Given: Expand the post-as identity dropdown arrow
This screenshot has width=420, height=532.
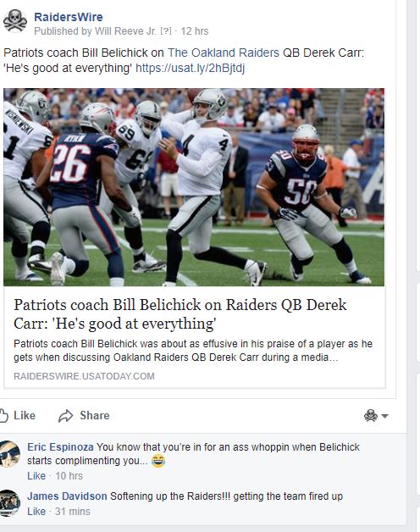Looking at the screenshot, I should pos(384,416).
